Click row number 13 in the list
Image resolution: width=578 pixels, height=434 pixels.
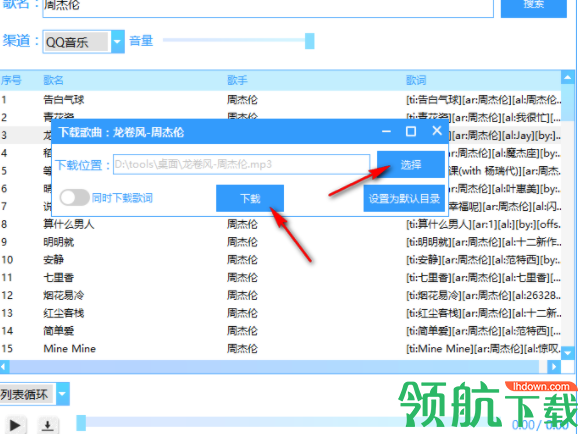(7, 313)
